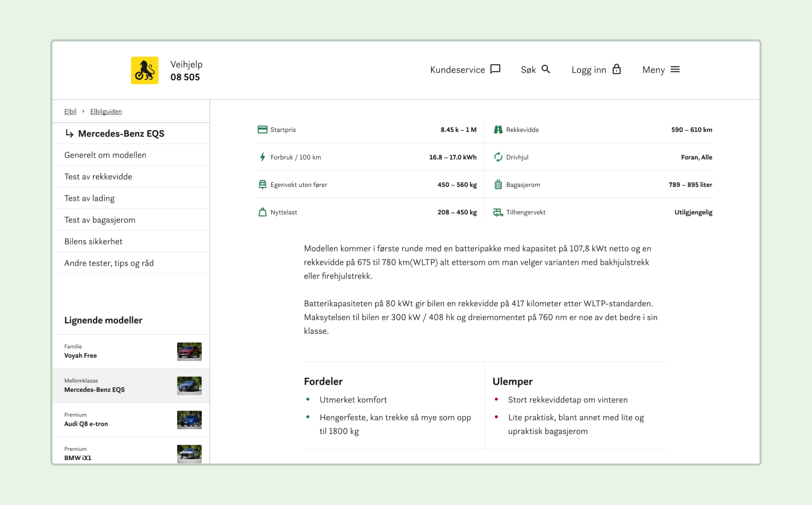Screen dimensions: 812x505
Task: Click Stort rekkeviddetap om vinteren bullet
Action: coord(568,400)
